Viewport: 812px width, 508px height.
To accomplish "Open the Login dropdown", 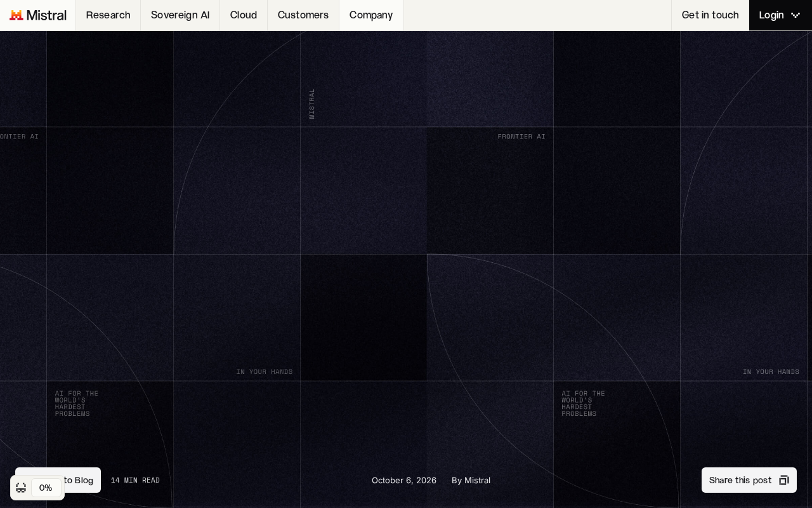I will pyautogui.click(x=780, y=15).
